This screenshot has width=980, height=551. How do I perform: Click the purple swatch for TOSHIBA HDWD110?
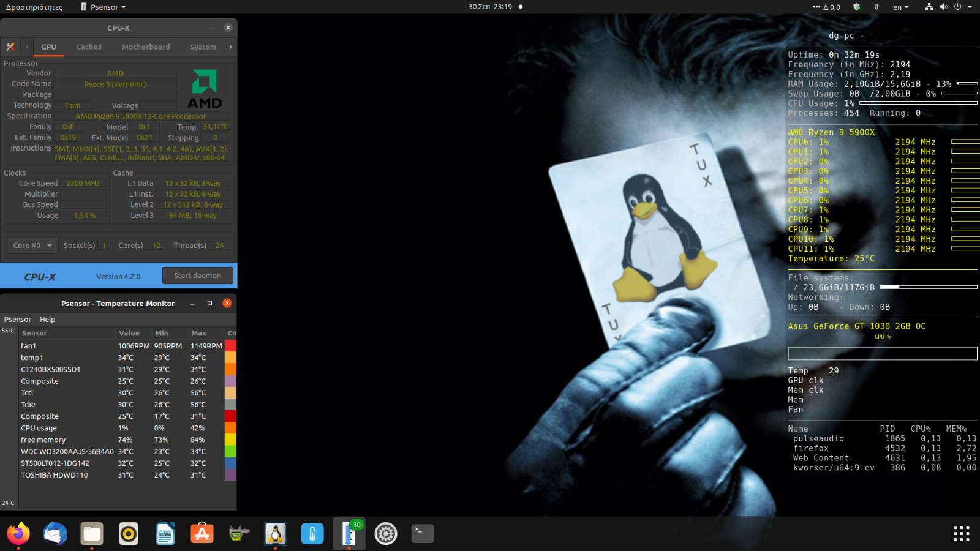(230, 475)
